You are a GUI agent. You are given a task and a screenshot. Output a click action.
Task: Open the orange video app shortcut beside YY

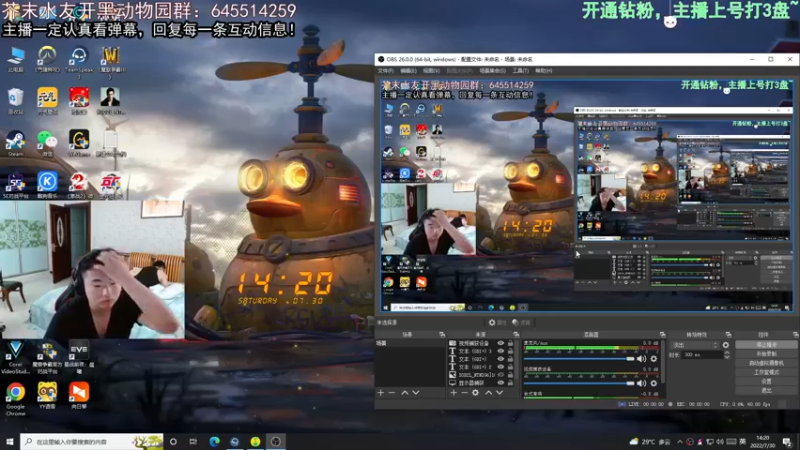pos(79,396)
